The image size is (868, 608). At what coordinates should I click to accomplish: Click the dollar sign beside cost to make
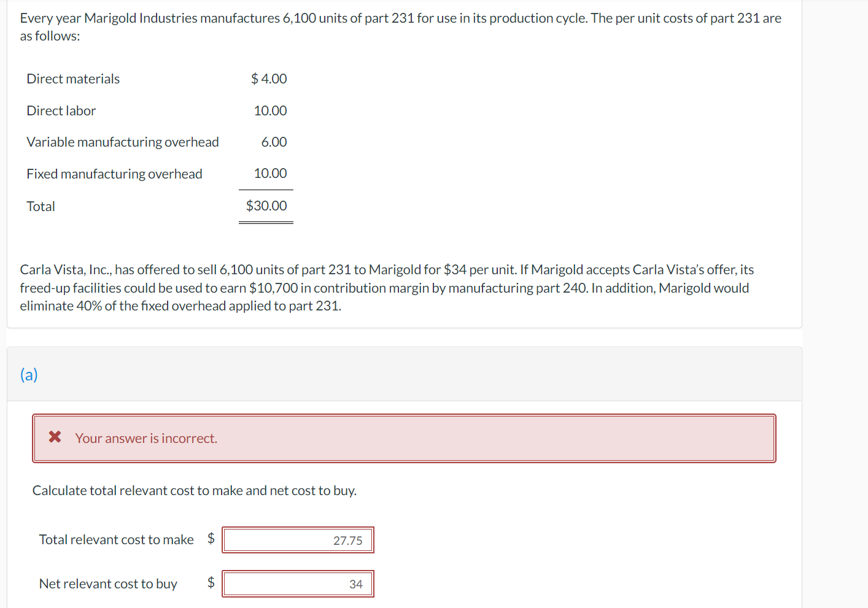(x=211, y=539)
